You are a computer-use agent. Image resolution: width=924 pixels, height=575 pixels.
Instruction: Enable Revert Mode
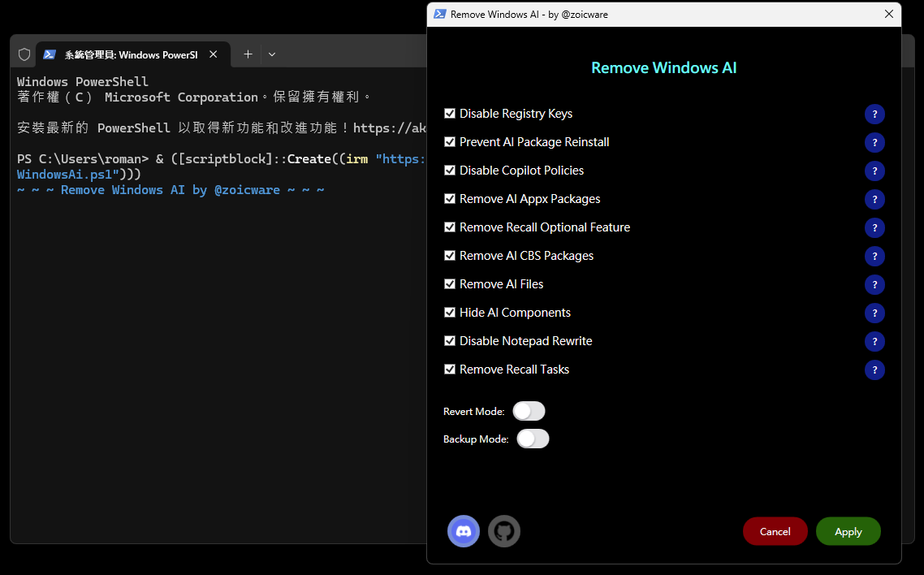529,411
